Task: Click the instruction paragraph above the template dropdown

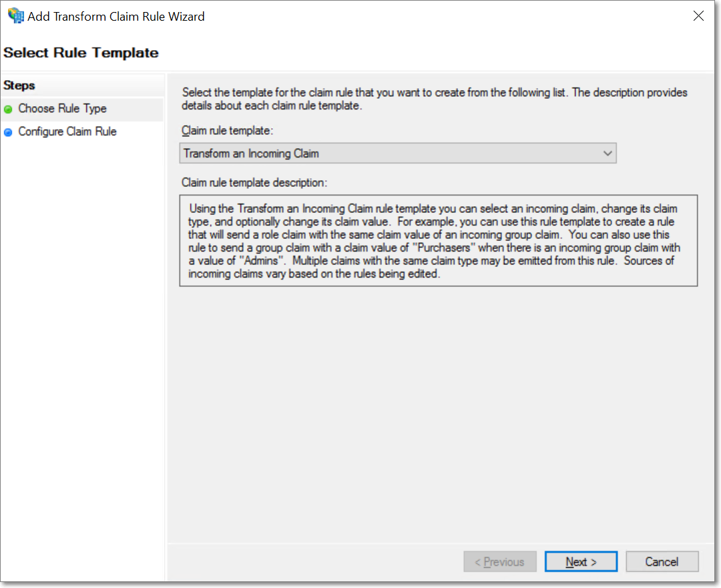Action: (x=434, y=99)
